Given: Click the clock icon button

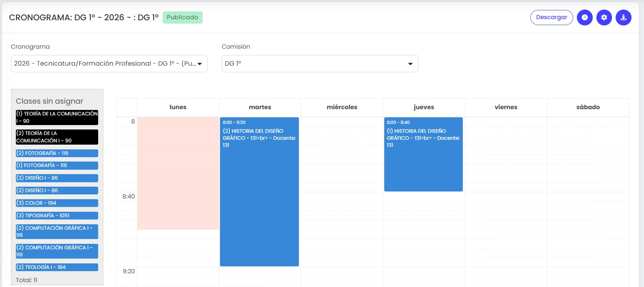Looking at the screenshot, I should tap(585, 17).
